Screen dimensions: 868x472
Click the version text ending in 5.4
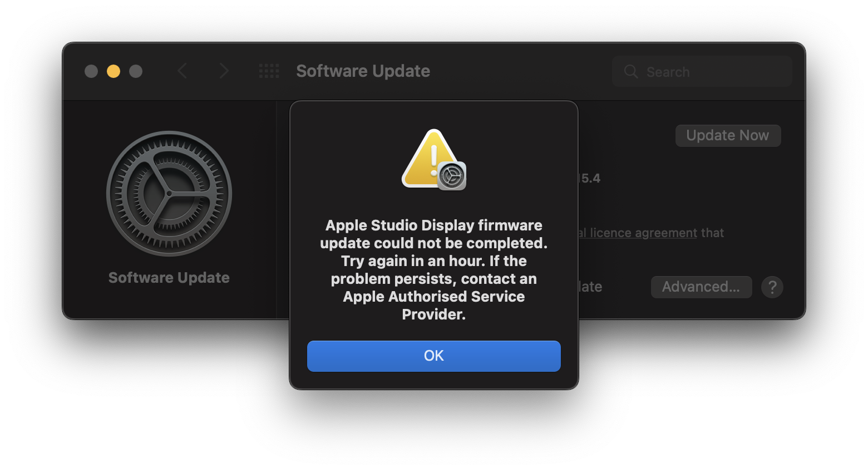pos(590,179)
